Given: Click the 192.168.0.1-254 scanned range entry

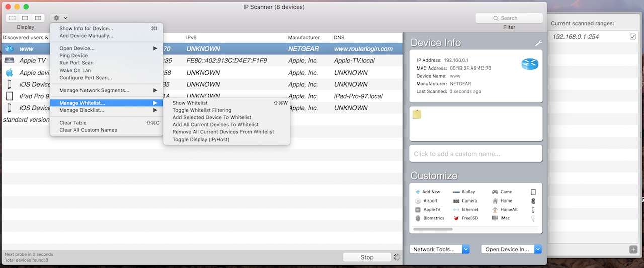Looking at the screenshot, I should (x=576, y=37).
